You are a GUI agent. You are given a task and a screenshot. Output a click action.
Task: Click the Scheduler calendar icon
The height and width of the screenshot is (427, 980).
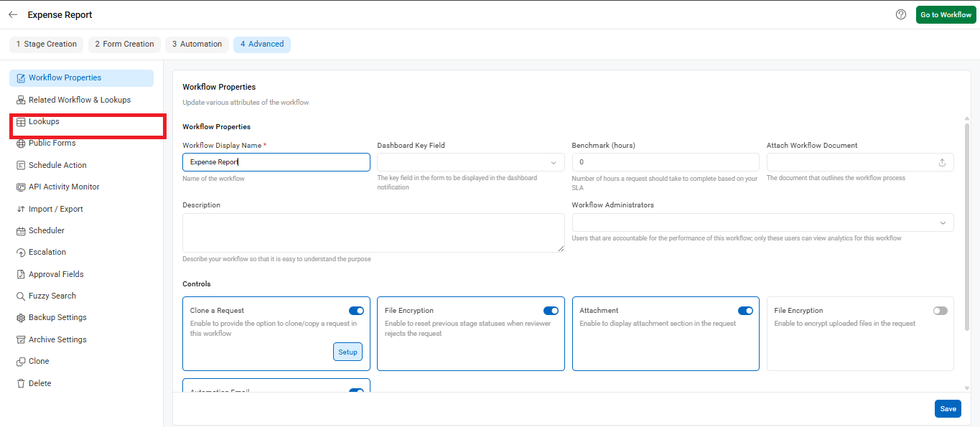pos(21,231)
